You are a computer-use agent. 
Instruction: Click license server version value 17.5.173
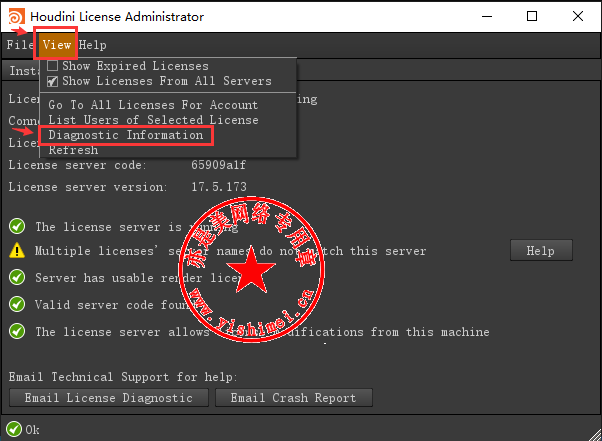[x=219, y=187]
